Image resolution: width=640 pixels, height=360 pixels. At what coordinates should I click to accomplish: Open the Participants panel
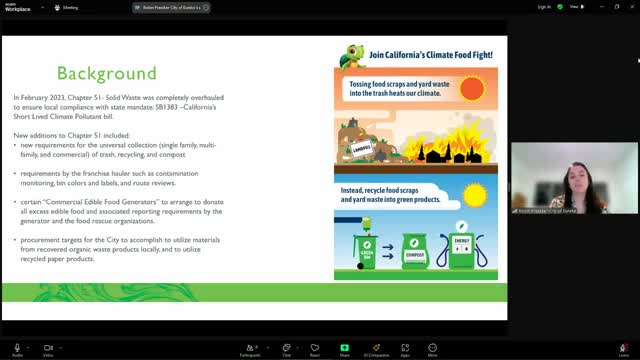(250, 350)
